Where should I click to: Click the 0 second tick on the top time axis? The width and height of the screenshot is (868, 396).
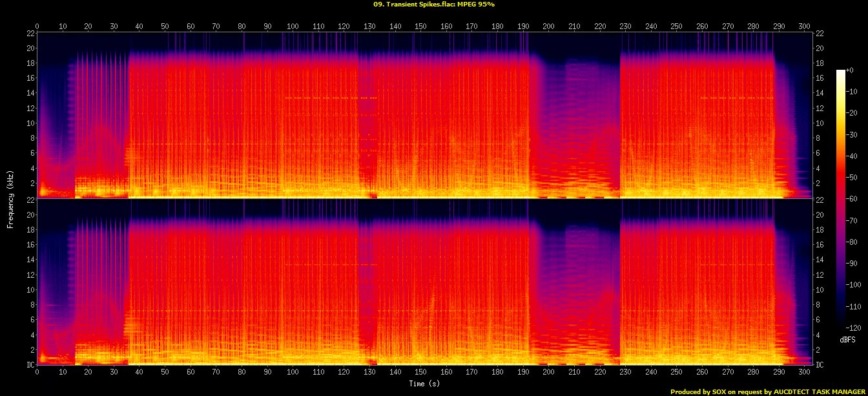click(x=37, y=26)
